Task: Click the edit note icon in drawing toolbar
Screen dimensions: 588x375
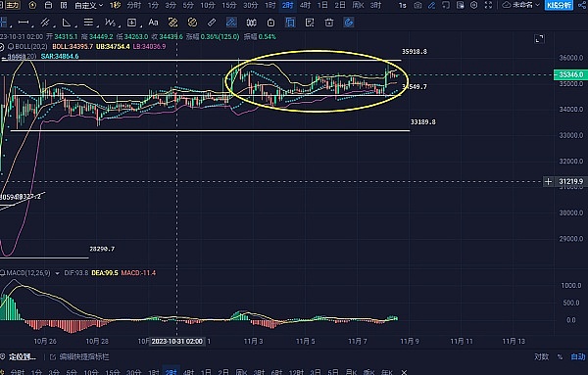Action: coord(310,23)
